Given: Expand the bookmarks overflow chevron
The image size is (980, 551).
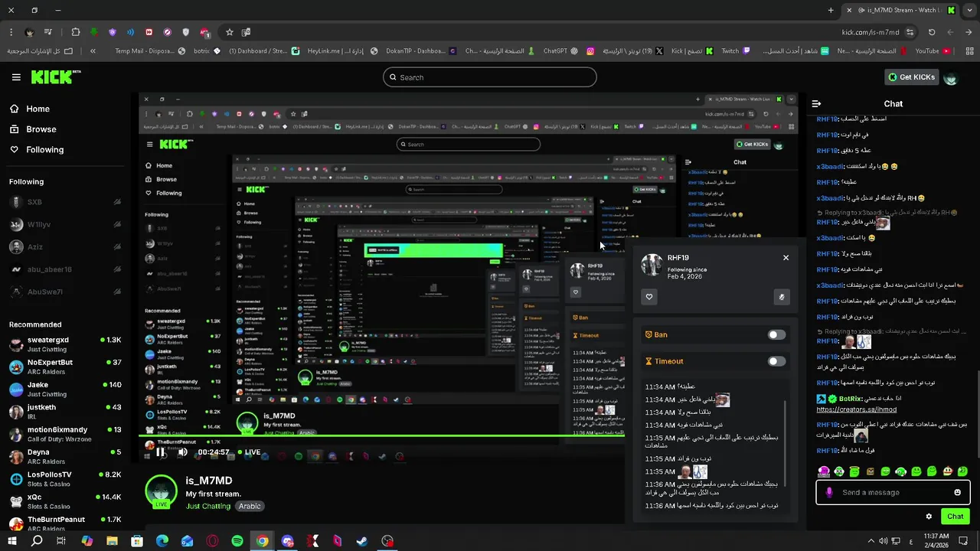Looking at the screenshot, I should [x=93, y=51].
